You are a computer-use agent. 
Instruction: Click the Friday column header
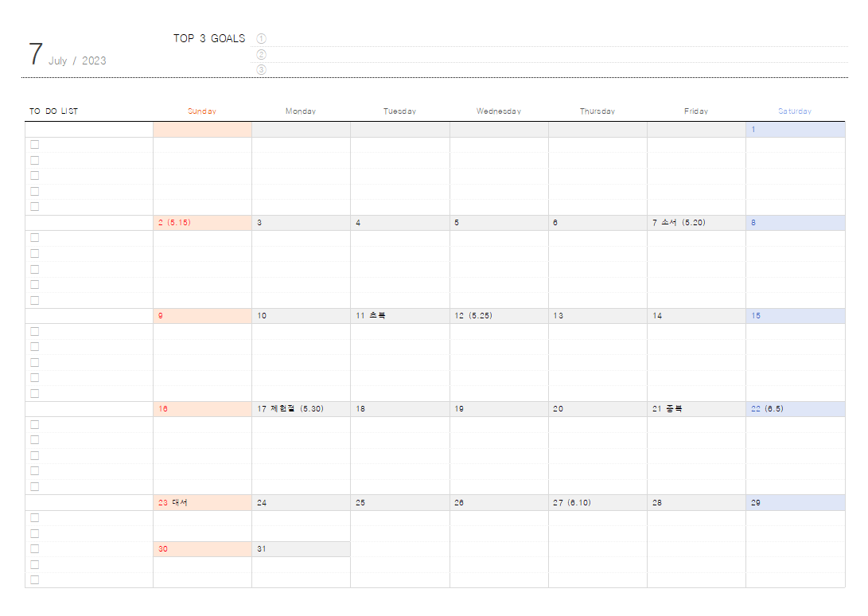click(696, 111)
